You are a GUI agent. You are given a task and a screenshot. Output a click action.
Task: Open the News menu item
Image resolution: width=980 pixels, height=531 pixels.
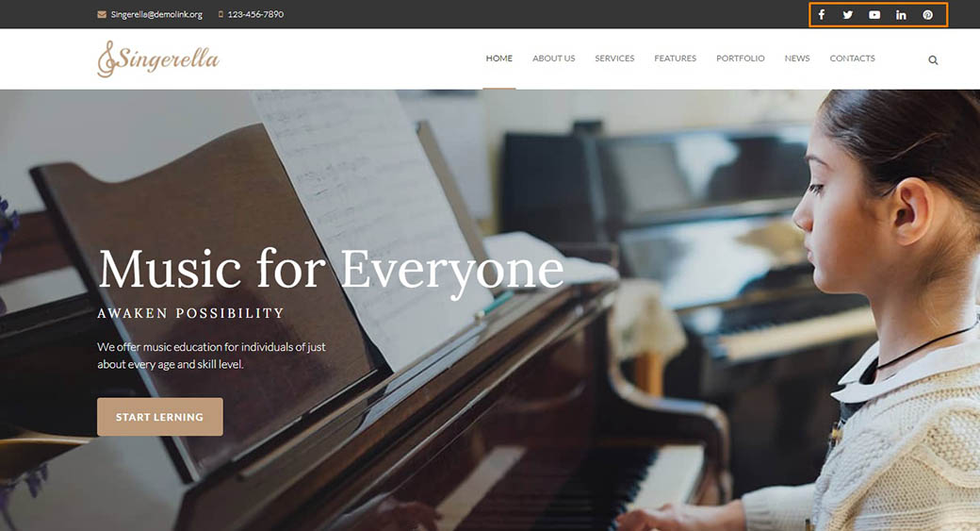click(x=797, y=58)
